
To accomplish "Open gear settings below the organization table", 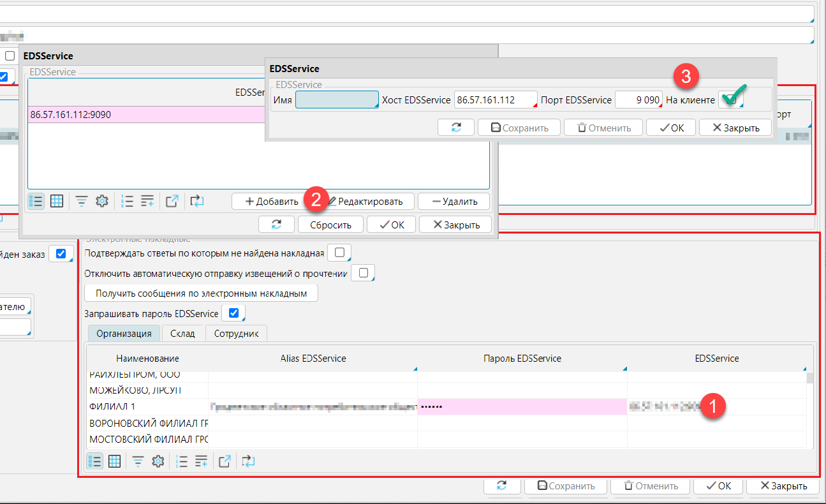I will (158, 461).
